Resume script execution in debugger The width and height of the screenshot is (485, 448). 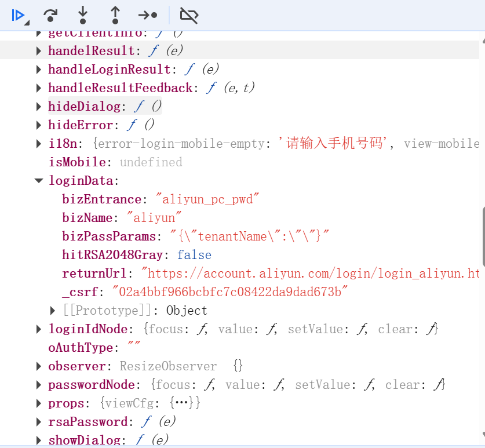coord(18,15)
